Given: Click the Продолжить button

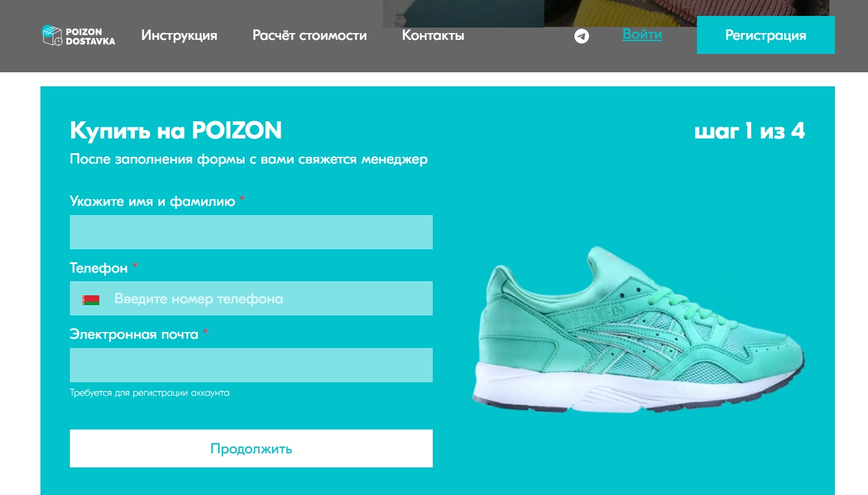Looking at the screenshot, I should point(251,448).
